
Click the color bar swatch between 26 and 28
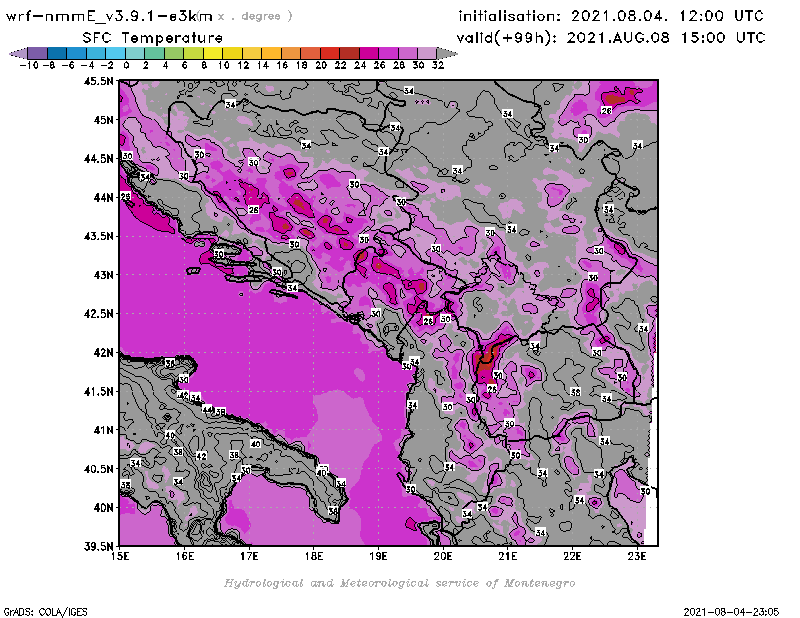(388, 53)
